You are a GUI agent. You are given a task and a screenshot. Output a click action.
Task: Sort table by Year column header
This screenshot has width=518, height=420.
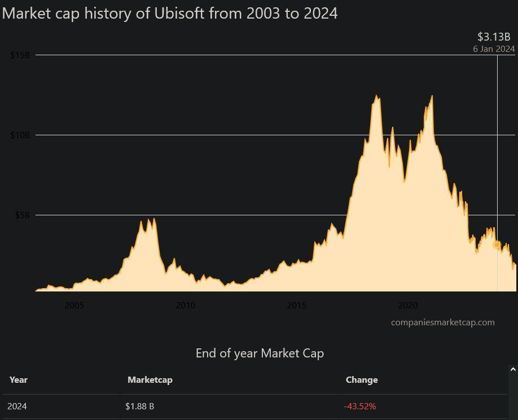click(x=19, y=380)
